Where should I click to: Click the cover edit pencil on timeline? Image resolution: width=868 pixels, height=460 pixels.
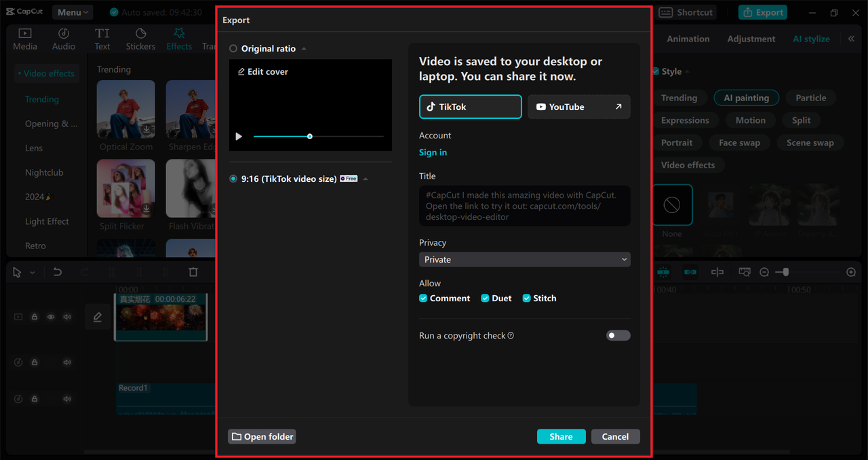[98, 317]
